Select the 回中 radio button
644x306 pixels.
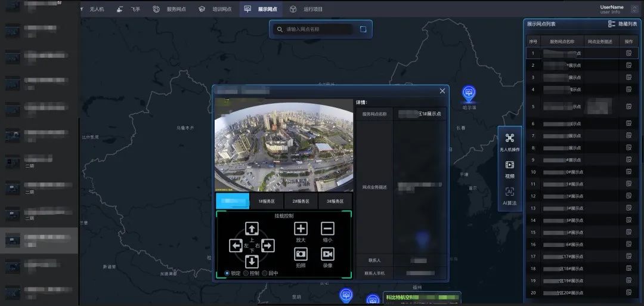(265, 273)
